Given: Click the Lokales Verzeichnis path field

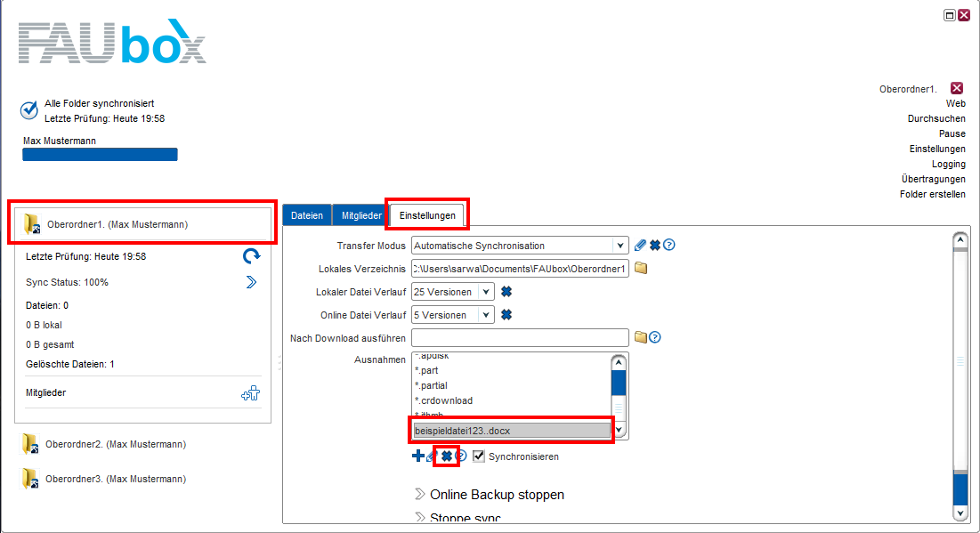Looking at the screenshot, I should click(x=520, y=269).
